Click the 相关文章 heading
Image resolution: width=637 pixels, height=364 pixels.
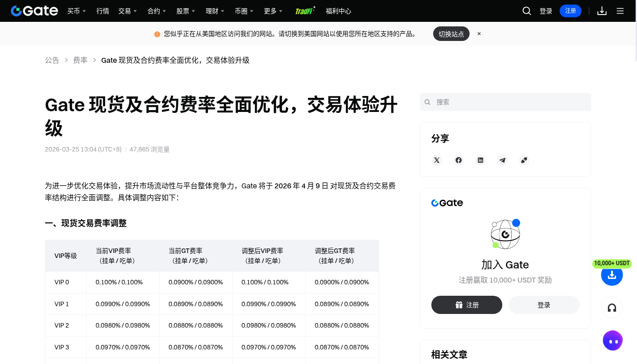click(x=449, y=354)
